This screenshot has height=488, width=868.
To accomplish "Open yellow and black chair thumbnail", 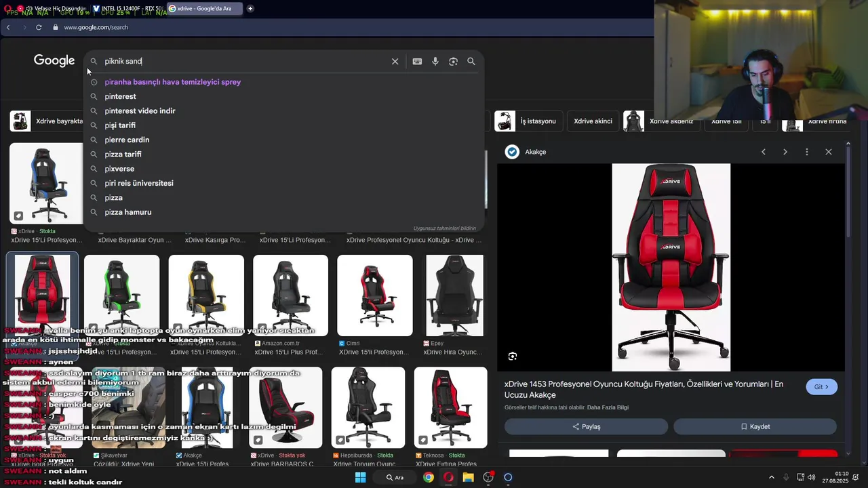I will pyautogui.click(x=206, y=296).
